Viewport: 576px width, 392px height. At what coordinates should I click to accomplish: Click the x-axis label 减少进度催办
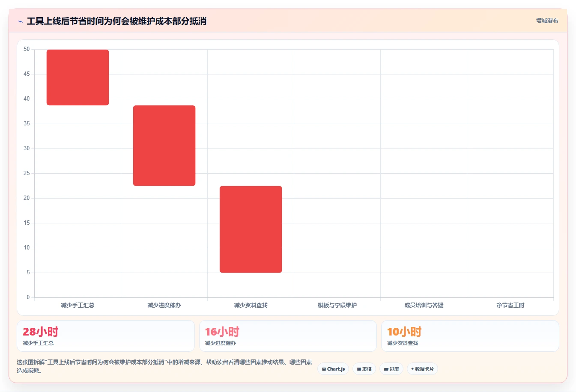(x=164, y=305)
